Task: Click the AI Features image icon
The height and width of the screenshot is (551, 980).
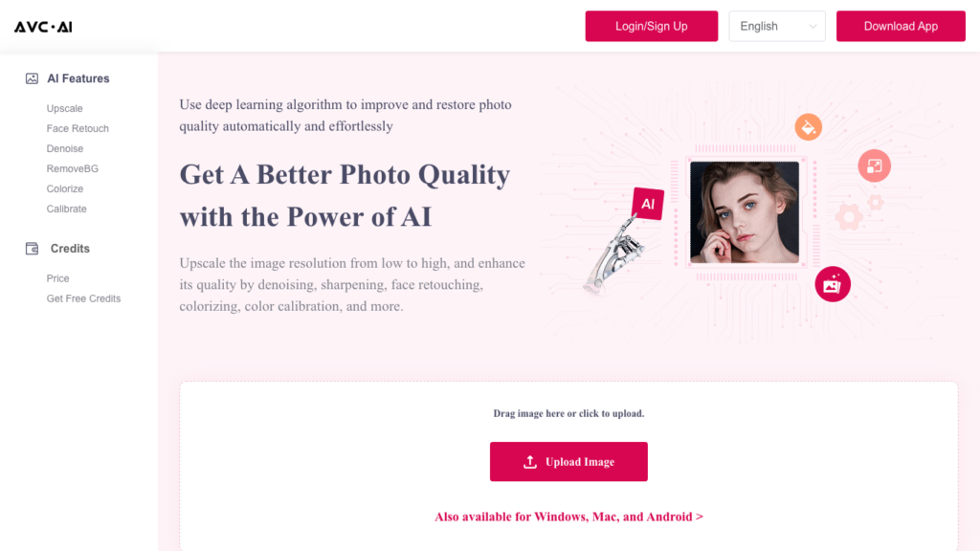Action: tap(32, 78)
